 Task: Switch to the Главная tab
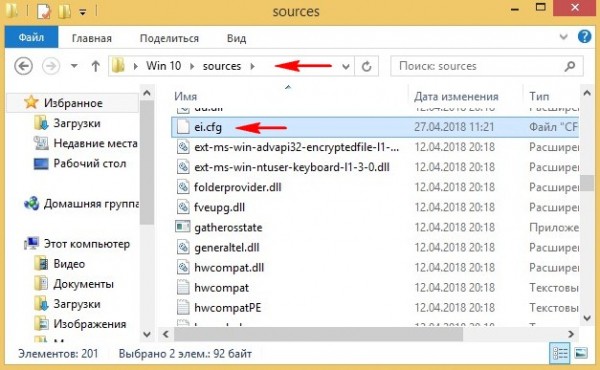(x=92, y=38)
